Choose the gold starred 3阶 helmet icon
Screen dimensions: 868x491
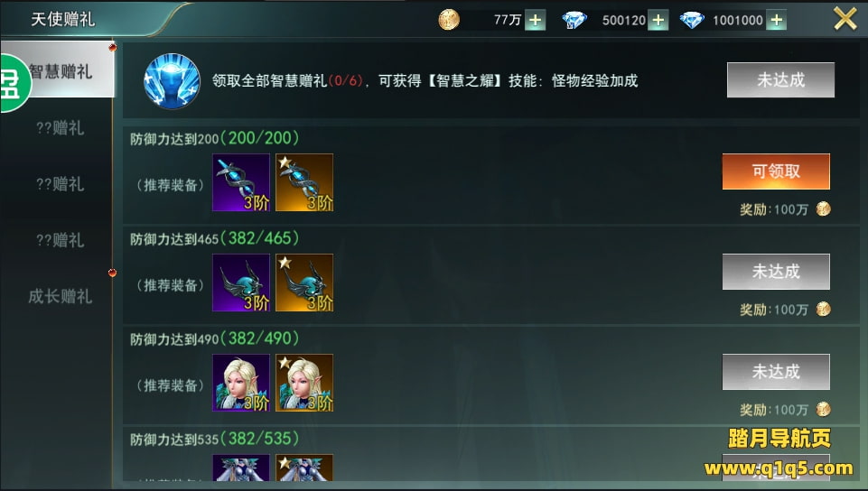(x=304, y=283)
